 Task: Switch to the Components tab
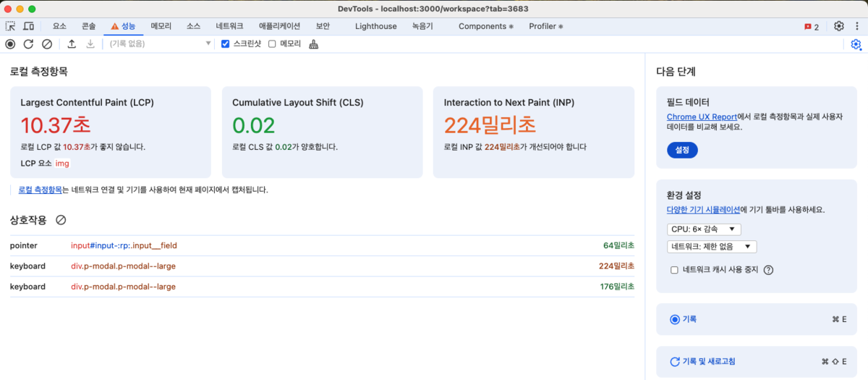(x=485, y=26)
